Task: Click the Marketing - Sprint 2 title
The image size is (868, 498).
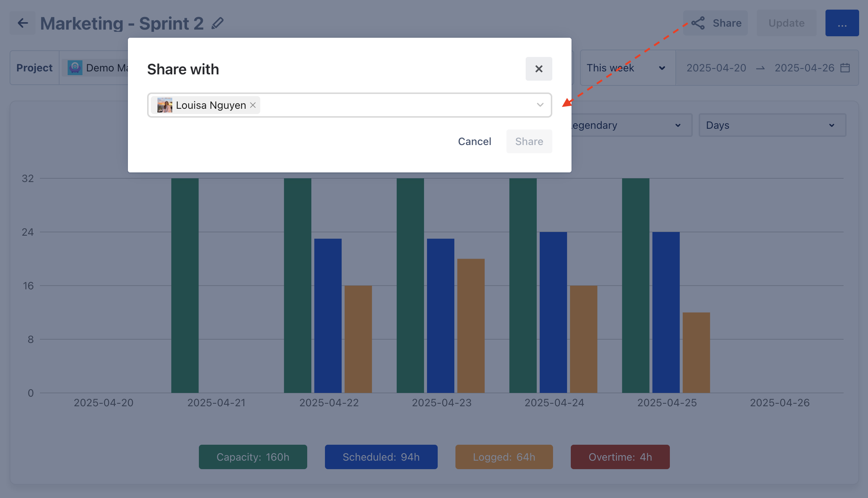Action: click(122, 23)
